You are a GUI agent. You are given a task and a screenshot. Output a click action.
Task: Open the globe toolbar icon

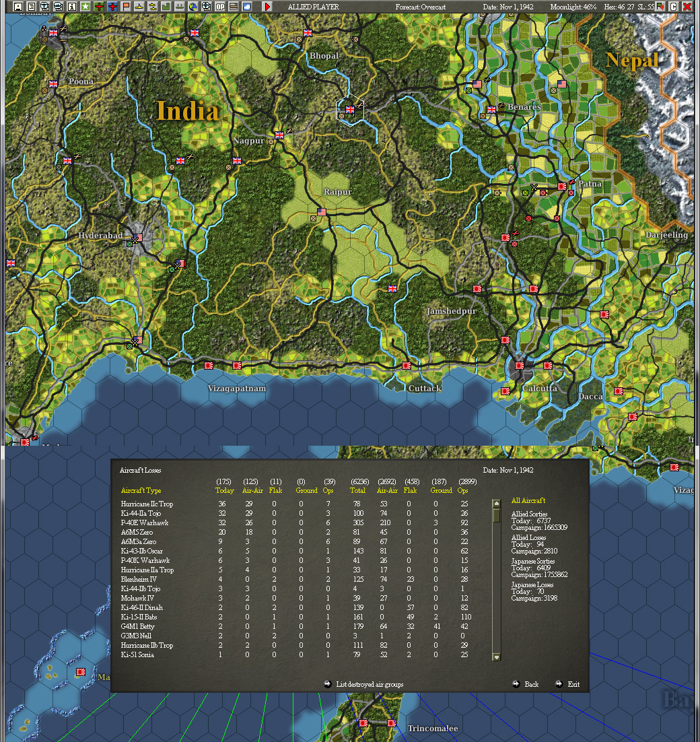pos(193,7)
